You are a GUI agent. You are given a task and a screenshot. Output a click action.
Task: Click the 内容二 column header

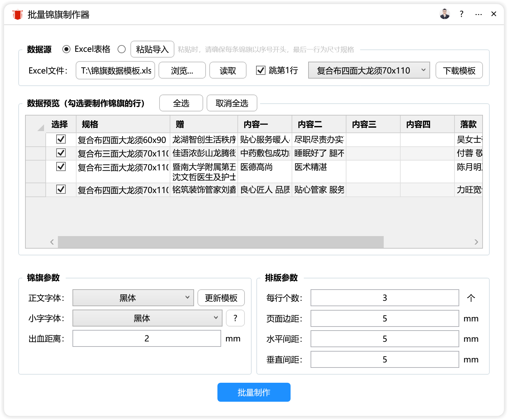[x=319, y=124]
